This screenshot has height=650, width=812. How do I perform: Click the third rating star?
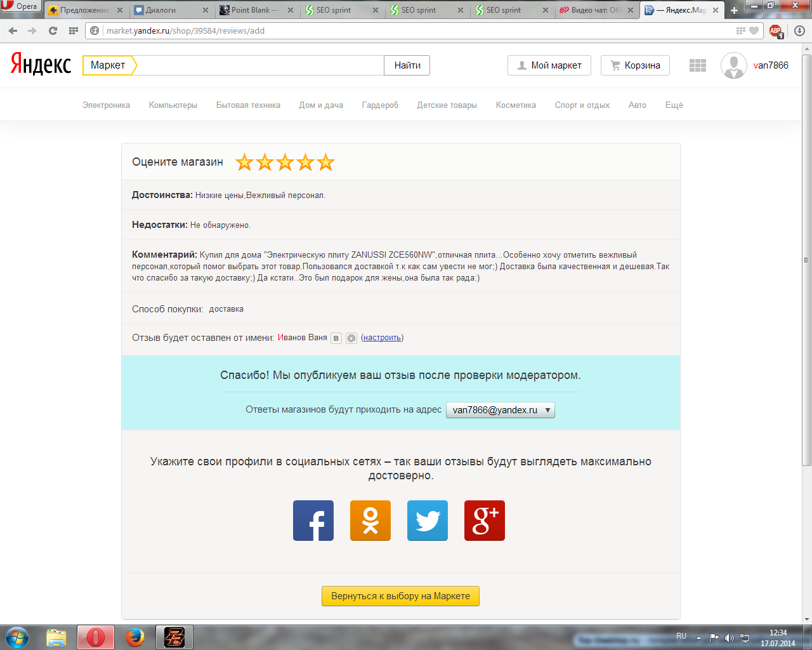tap(285, 162)
